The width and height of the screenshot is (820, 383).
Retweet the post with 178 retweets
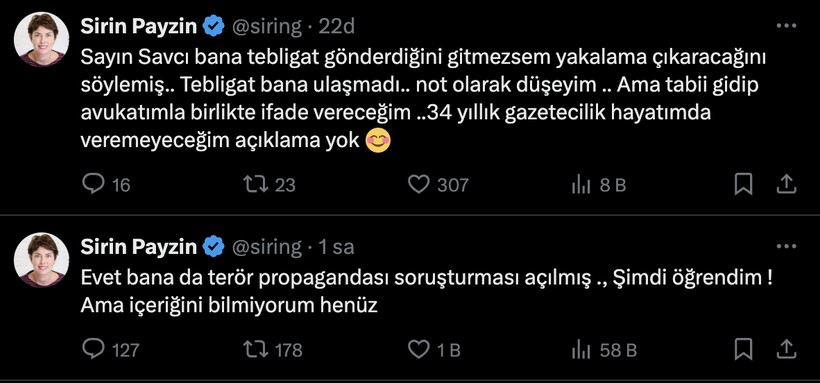(x=256, y=349)
